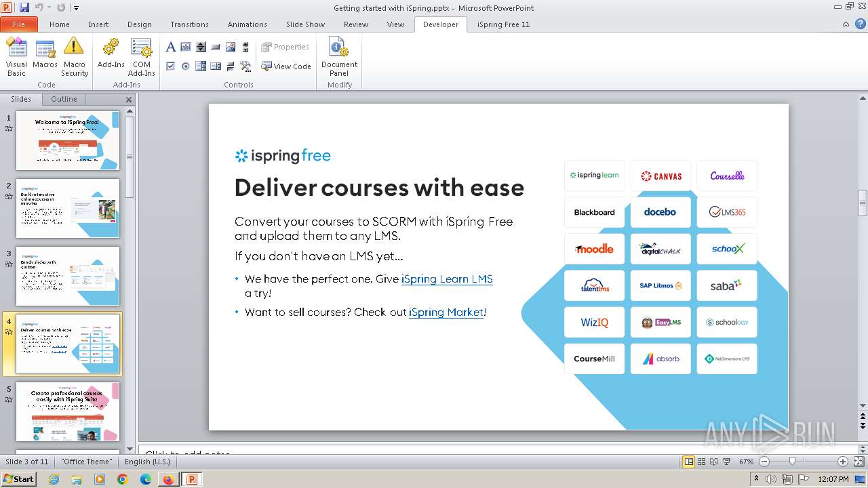Viewport: 868px width, 488px height.
Task: Switch to Reading View
Action: click(x=714, y=462)
